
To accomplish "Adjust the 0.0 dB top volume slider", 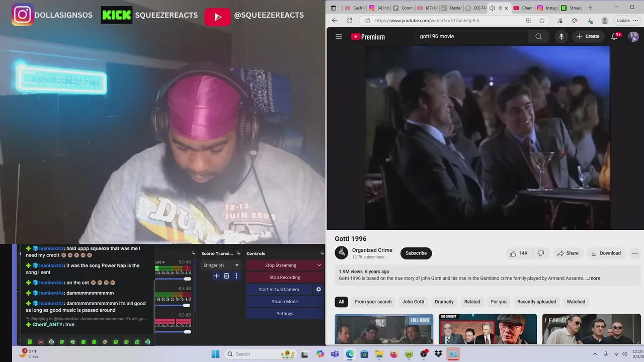I will (187, 279).
